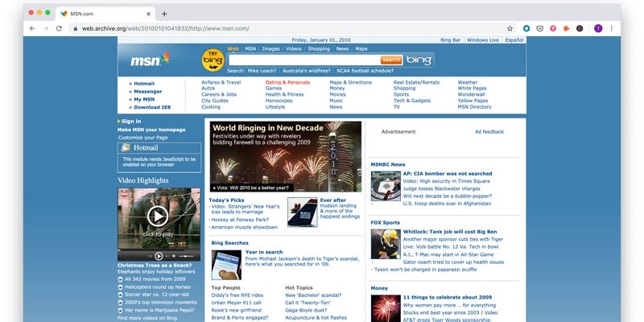The image size is (644, 322).
Task: Click the airplane tail Ever after thumbnail
Action: point(303,213)
